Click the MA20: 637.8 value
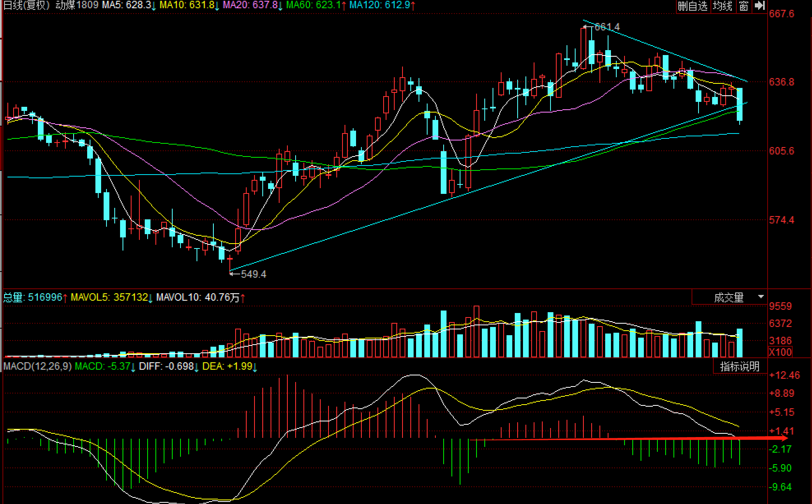The image size is (812, 504). pos(253,5)
